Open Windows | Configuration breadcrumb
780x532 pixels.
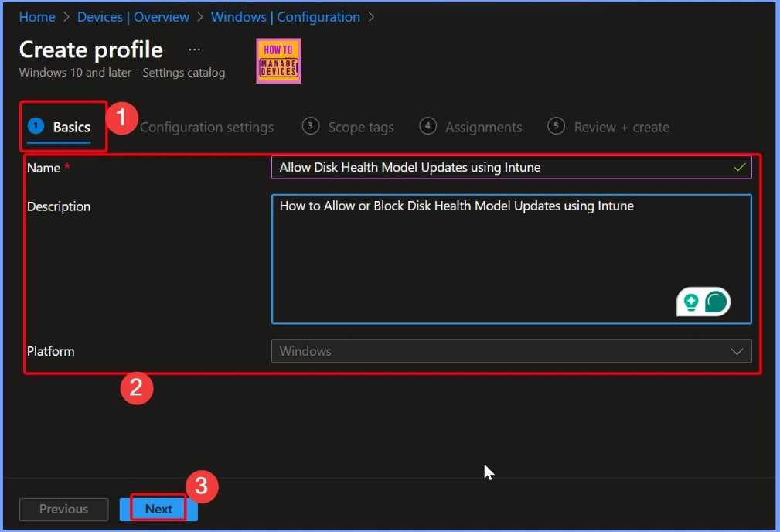(x=285, y=17)
